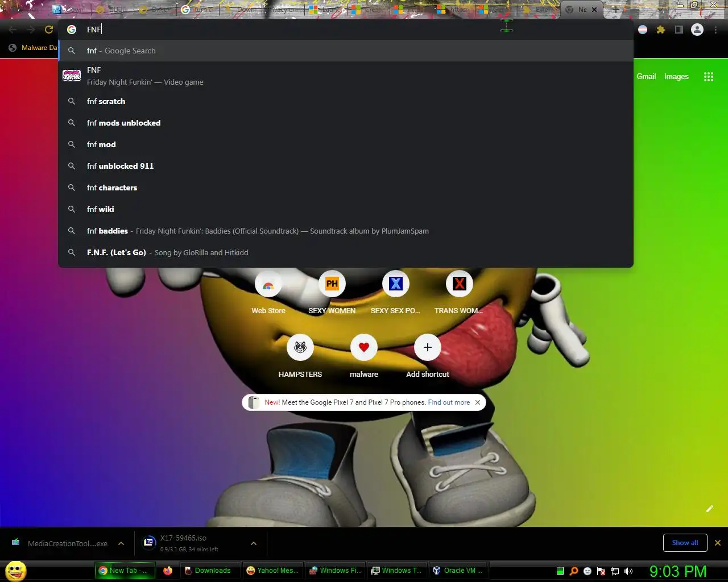The image size is (728, 582).
Task: Open the Oracle VM taskbar button
Action: (x=457, y=571)
